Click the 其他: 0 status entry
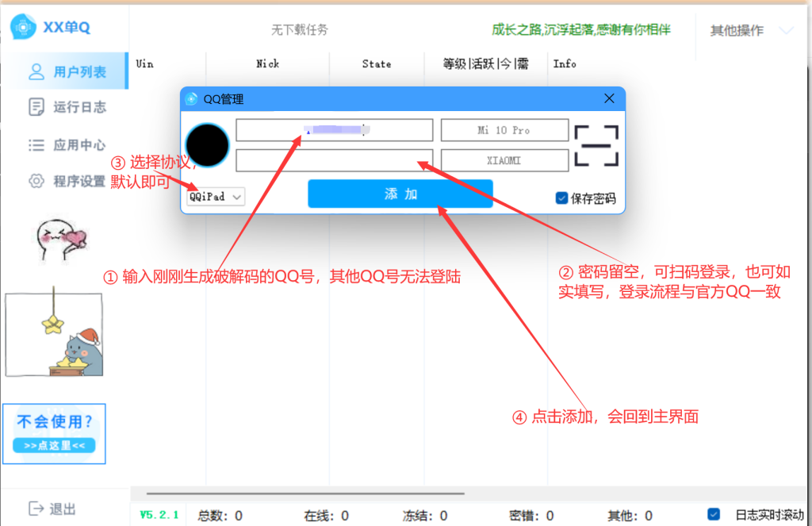 (630, 516)
